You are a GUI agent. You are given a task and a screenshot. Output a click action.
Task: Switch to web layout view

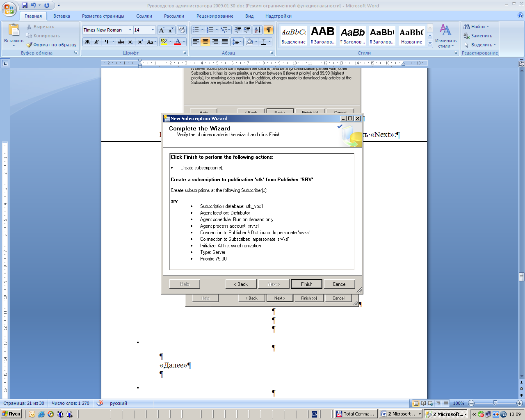click(431, 403)
